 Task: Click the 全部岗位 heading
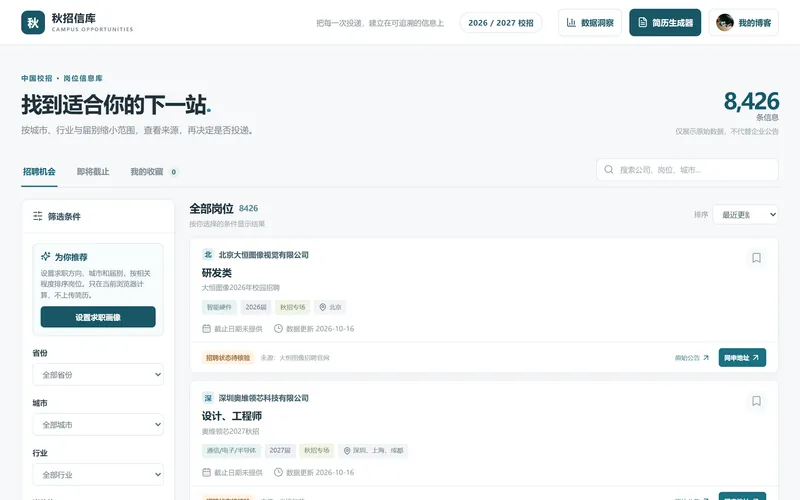pos(211,209)
